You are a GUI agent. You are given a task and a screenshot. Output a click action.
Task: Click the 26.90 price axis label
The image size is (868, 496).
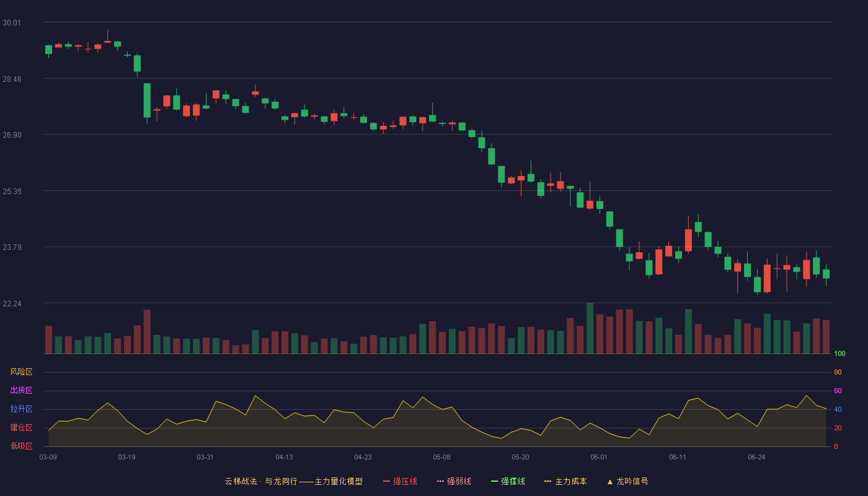click(x=12, y=135)
